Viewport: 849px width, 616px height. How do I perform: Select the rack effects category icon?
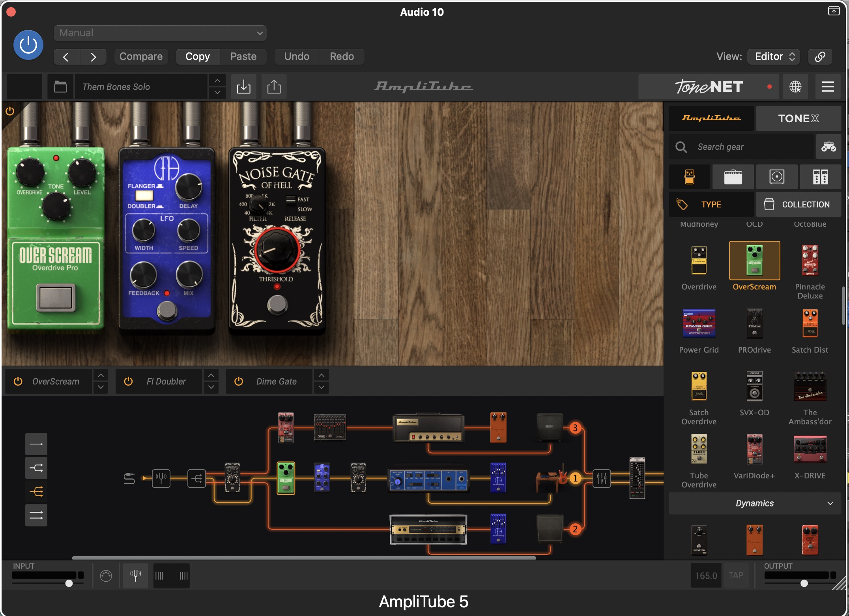pos(820,177)
